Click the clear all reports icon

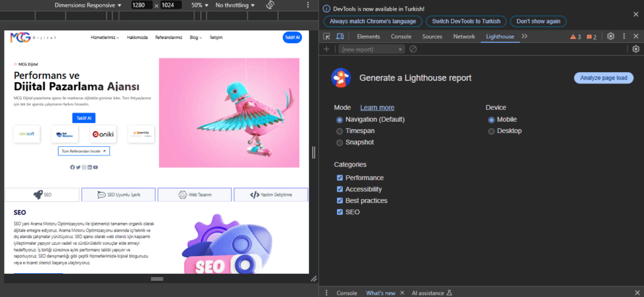[413, 49]
